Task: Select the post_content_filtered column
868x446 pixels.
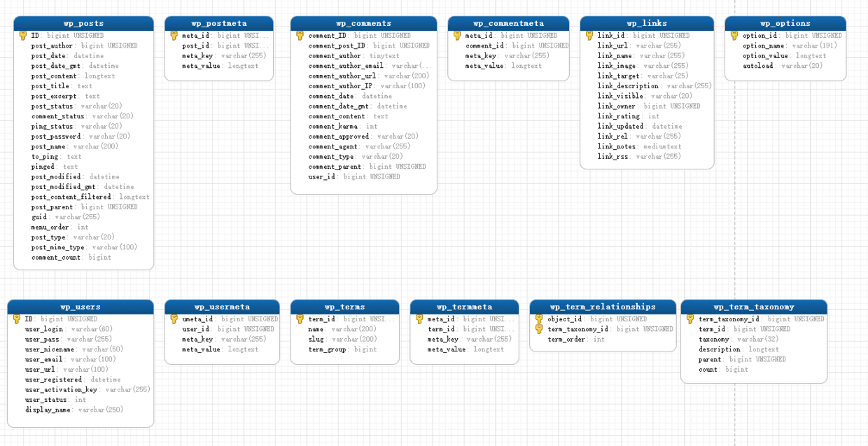Action: point(71,197)
